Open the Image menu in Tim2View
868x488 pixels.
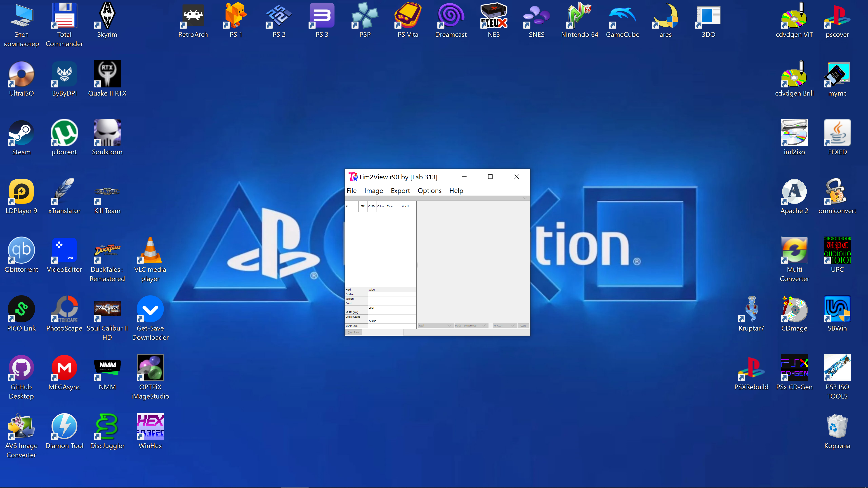click(x=373, y=191)
